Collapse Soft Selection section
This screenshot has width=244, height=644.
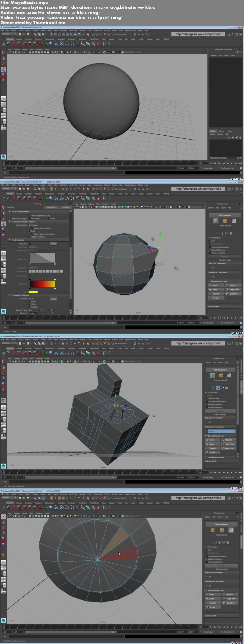(9, 240)
